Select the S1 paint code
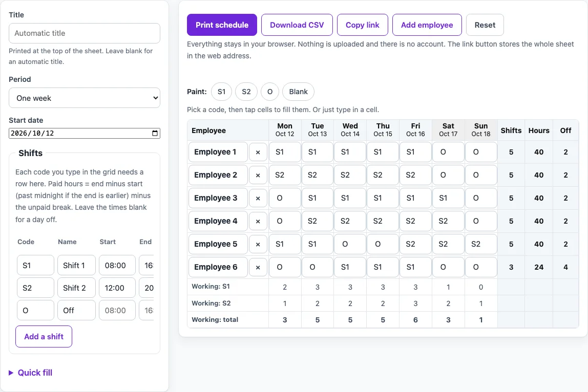This screenshot has width=588, height=392. 221,92
